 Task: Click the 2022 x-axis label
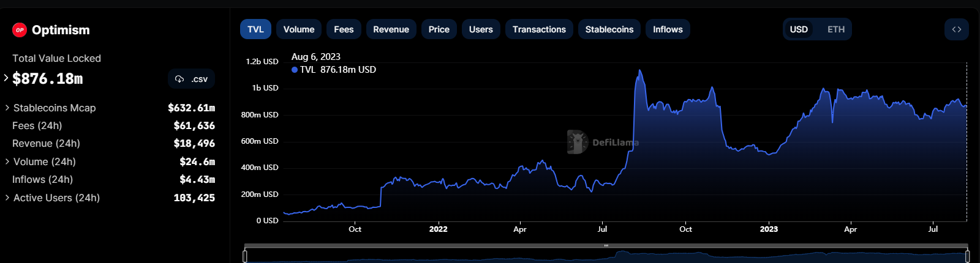tap(439, 229)
